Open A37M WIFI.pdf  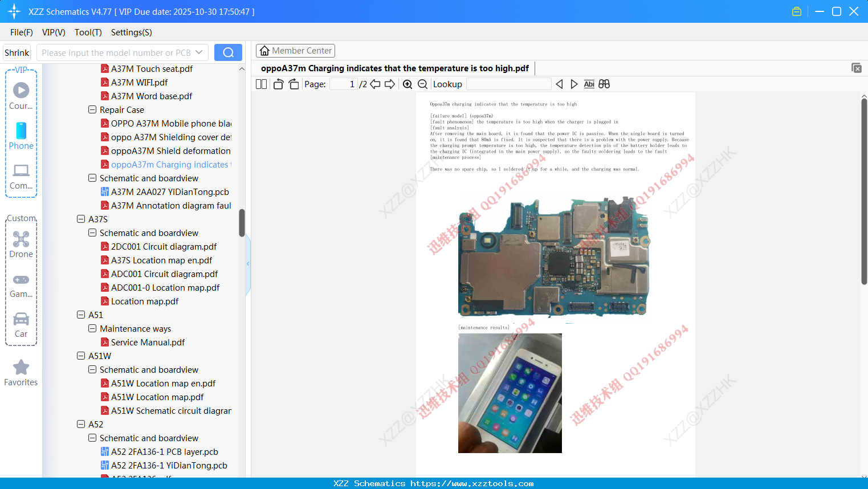pos(134,83)
